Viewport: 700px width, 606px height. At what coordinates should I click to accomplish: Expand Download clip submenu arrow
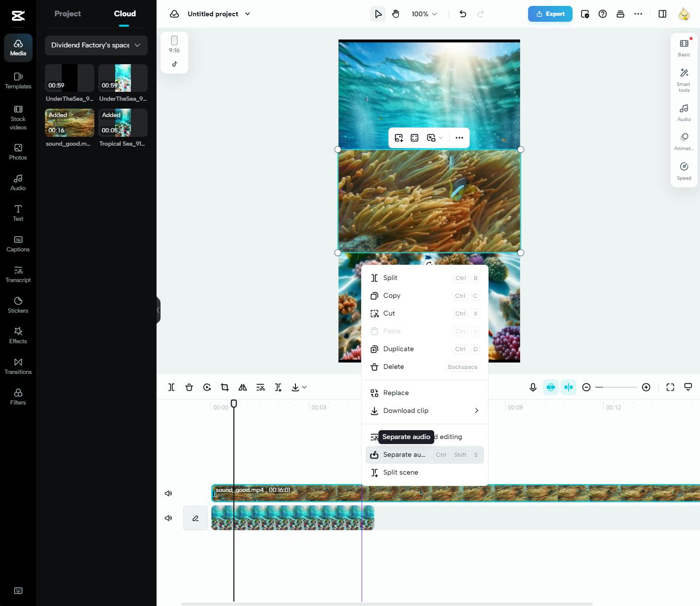tap(477, 410)
